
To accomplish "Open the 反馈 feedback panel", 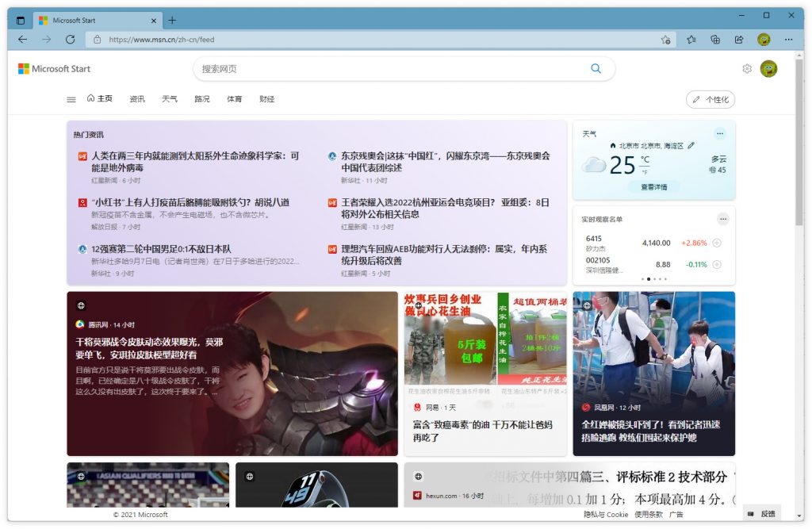I will [764, 514].
